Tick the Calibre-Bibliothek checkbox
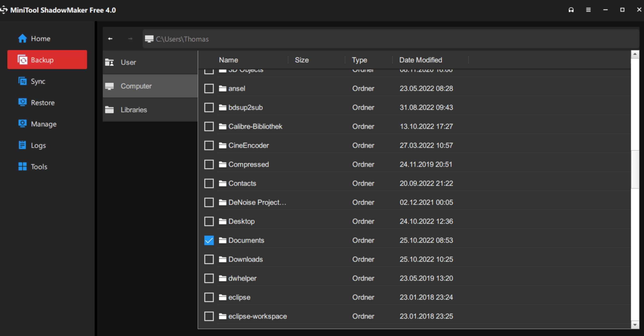This screenshot has height=336, width=644. tap(209, 126)
